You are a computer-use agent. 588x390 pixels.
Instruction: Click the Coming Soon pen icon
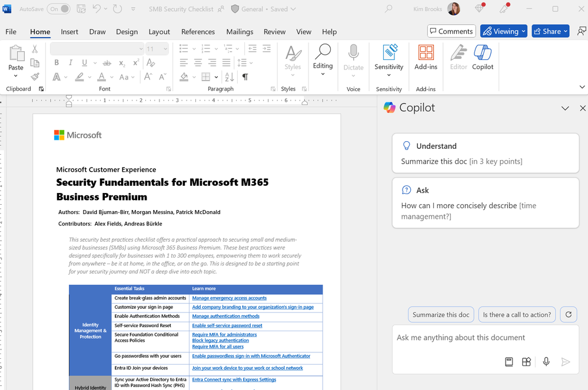point(504,8)
